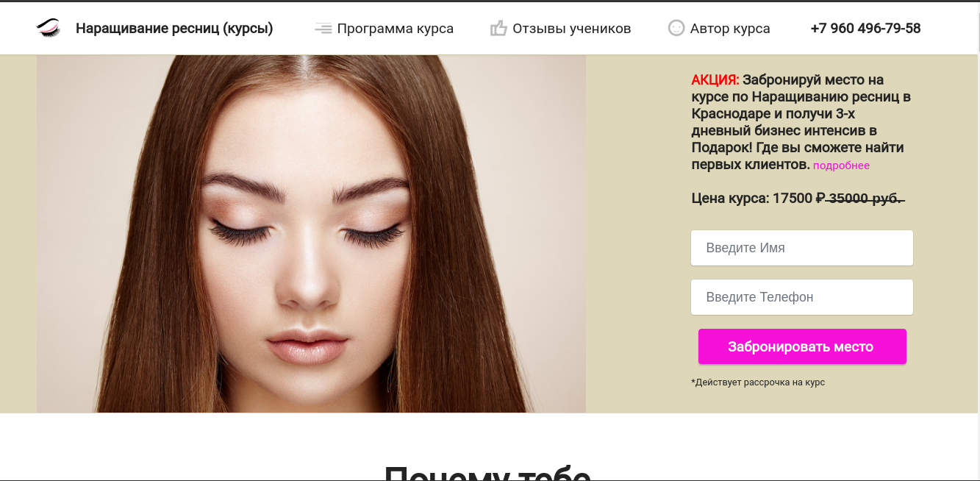The width and height of the screenshot is (980, 481).
Task: Click the lines icon beside Программа курса
Action: [x=323, y=29]
